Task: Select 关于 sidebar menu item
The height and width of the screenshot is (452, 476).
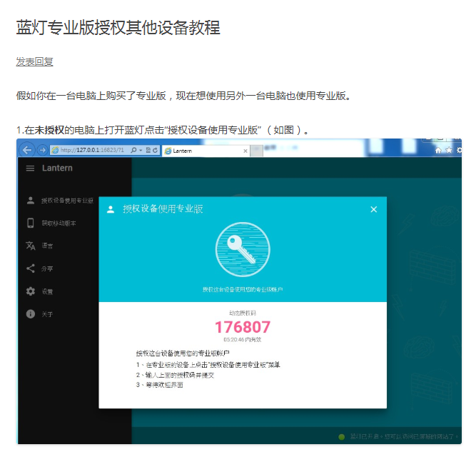Action: click(x=47, y=314)
